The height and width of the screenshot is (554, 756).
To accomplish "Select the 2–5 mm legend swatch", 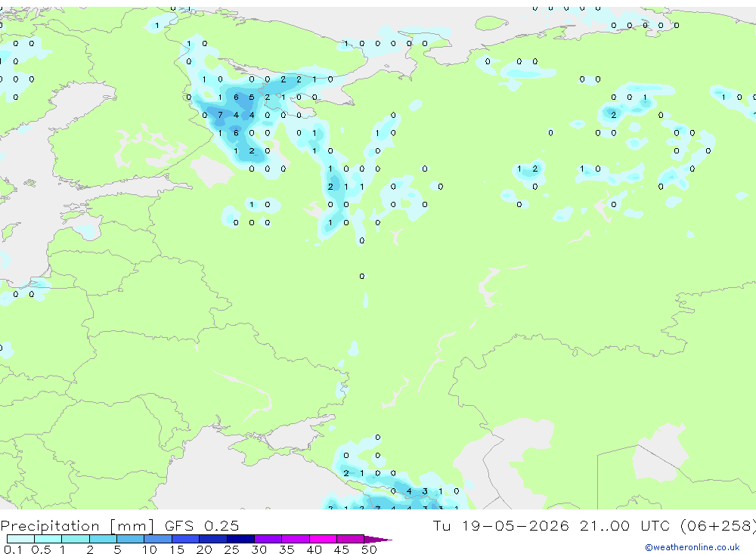I will tap(103, 539).
